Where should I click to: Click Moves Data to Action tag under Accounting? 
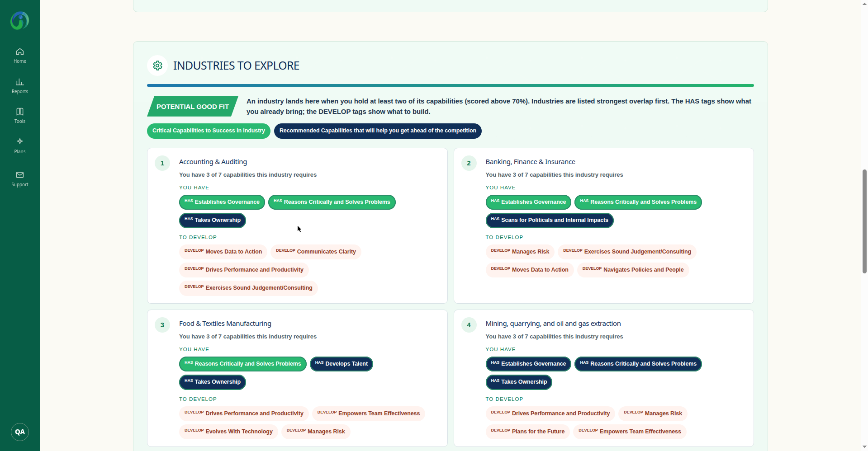pyautogui.click(x=223, y=252)
